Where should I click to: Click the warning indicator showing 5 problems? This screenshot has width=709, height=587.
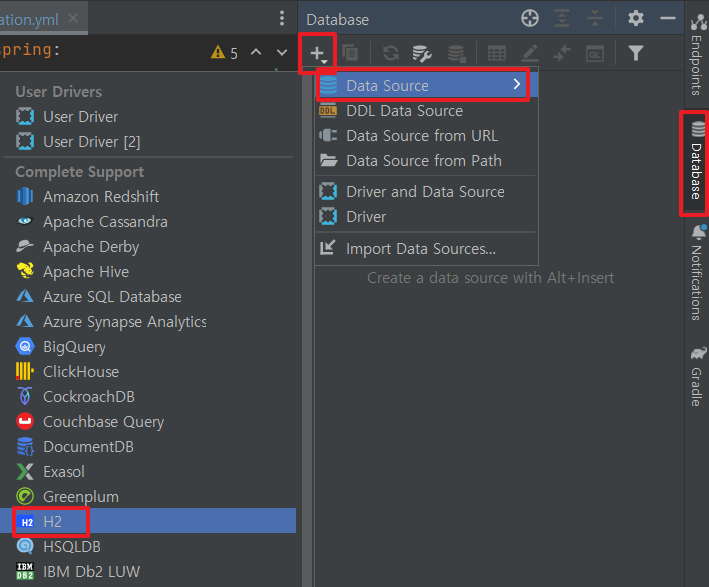pos(224,53)
